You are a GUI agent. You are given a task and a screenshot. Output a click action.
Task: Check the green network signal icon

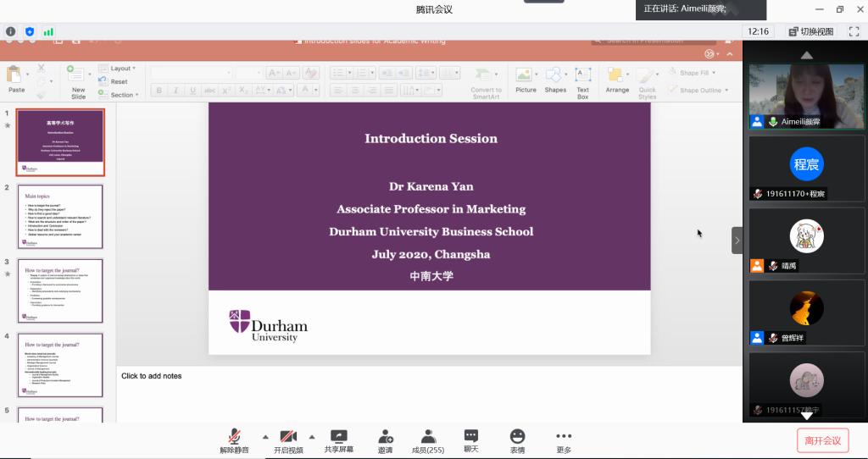[48, 31]
